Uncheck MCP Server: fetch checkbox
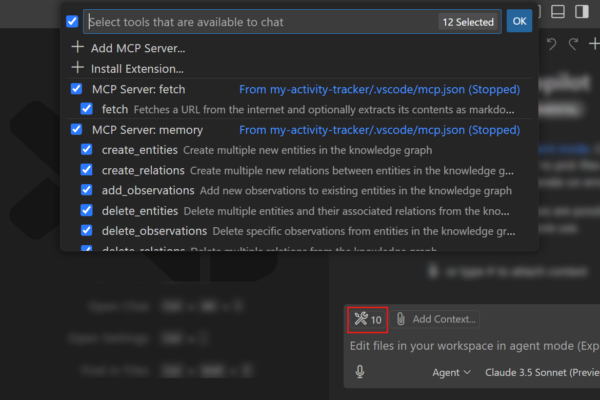The height and width of the screenshot is (400, 600). tap(77, 89)
